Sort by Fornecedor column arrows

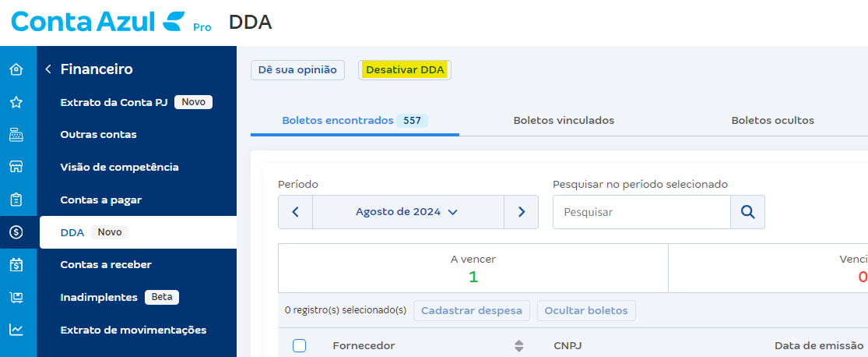coord(518,346)
